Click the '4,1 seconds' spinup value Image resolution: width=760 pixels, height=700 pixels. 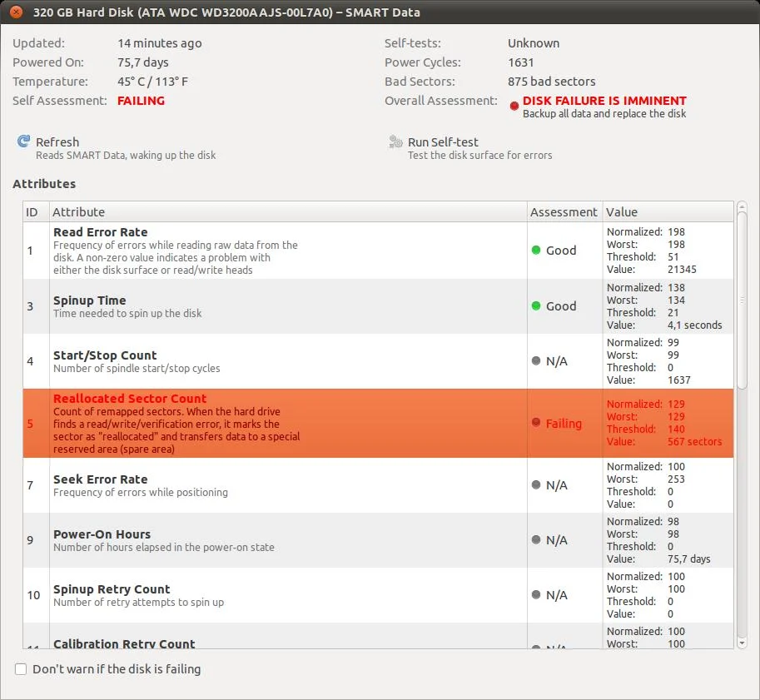tap(694, 325)
